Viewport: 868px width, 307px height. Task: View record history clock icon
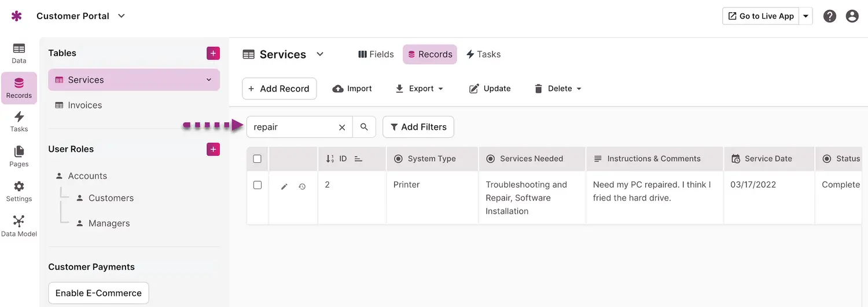click(302, 187)
